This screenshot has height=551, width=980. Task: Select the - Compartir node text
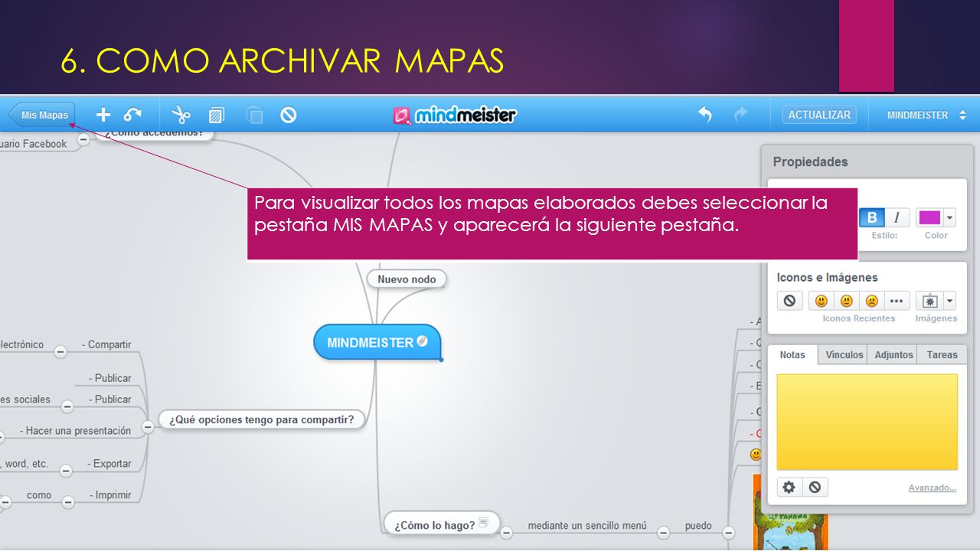tap(106, 344)
